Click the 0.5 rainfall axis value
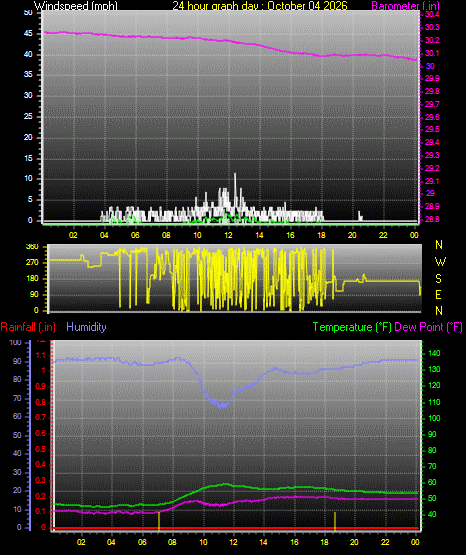This screenshot has height=555, width=466. click(41, 449)
